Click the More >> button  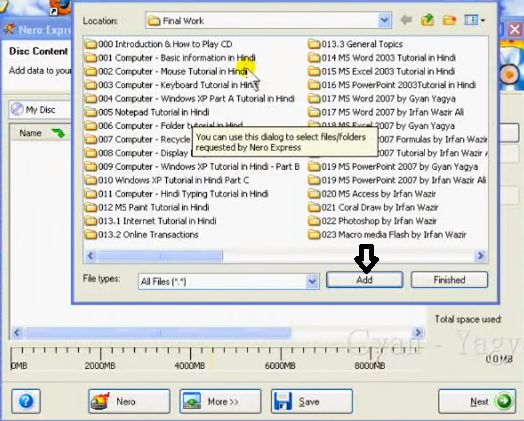point(220,401)
